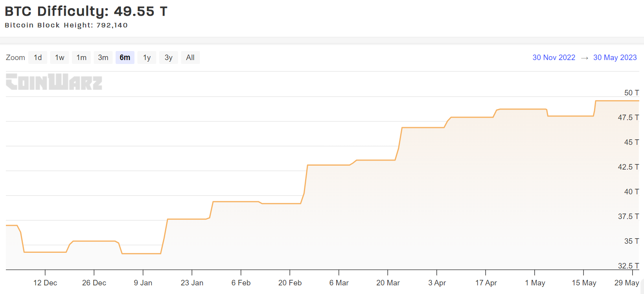Click the 23 Jan axis label
The image size is (644, 294).
click(x=192, y=283)
